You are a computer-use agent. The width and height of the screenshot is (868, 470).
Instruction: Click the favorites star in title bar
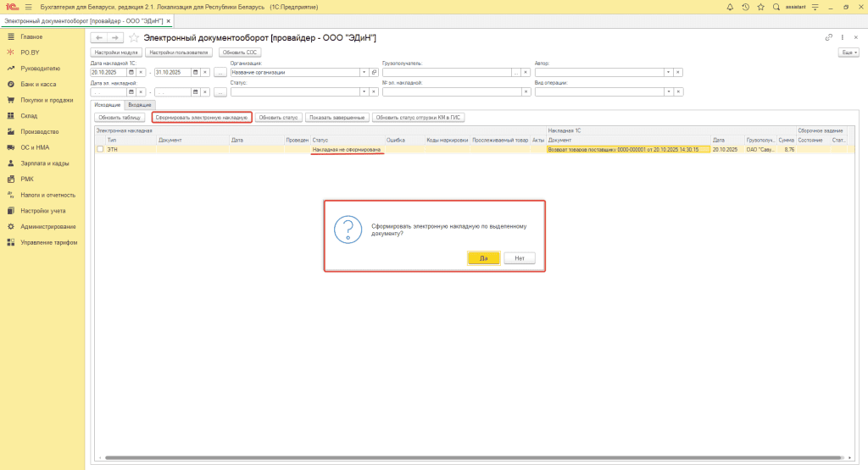tap(760, 7)
